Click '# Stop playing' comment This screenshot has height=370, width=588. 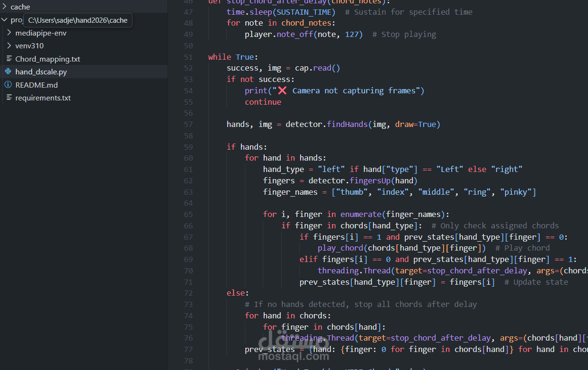tap(404, 35)
